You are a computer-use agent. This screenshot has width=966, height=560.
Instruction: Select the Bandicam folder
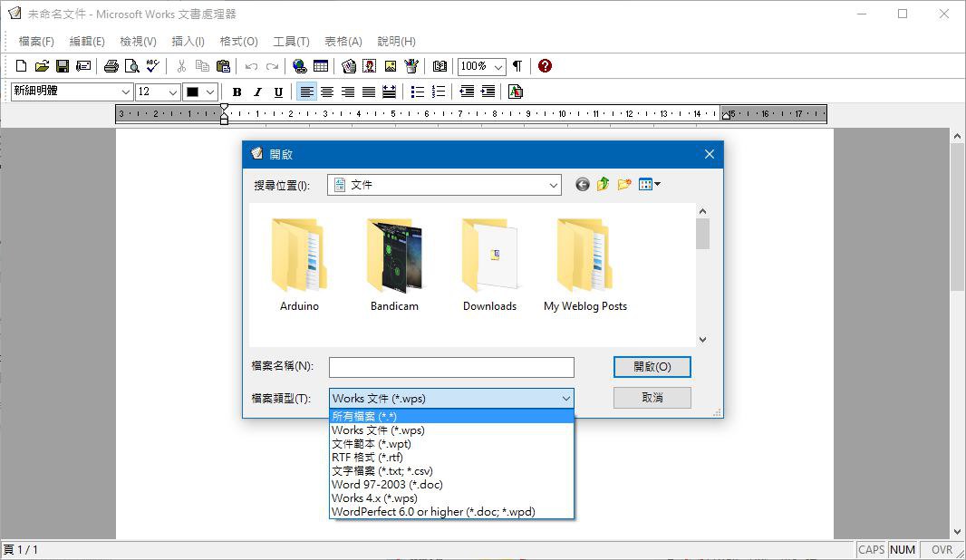[394, 265]
